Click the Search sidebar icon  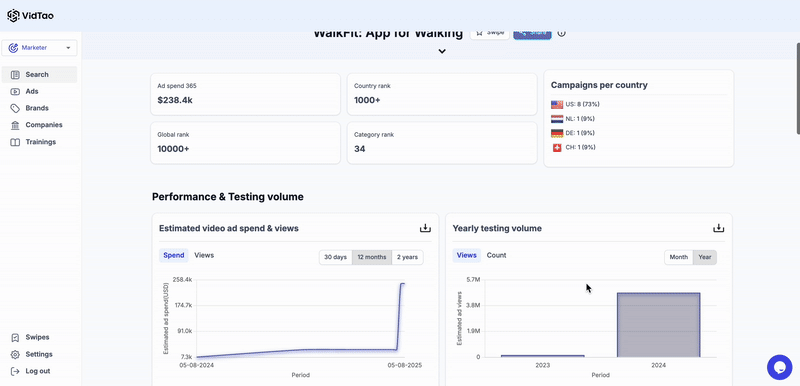coord(15,74)
